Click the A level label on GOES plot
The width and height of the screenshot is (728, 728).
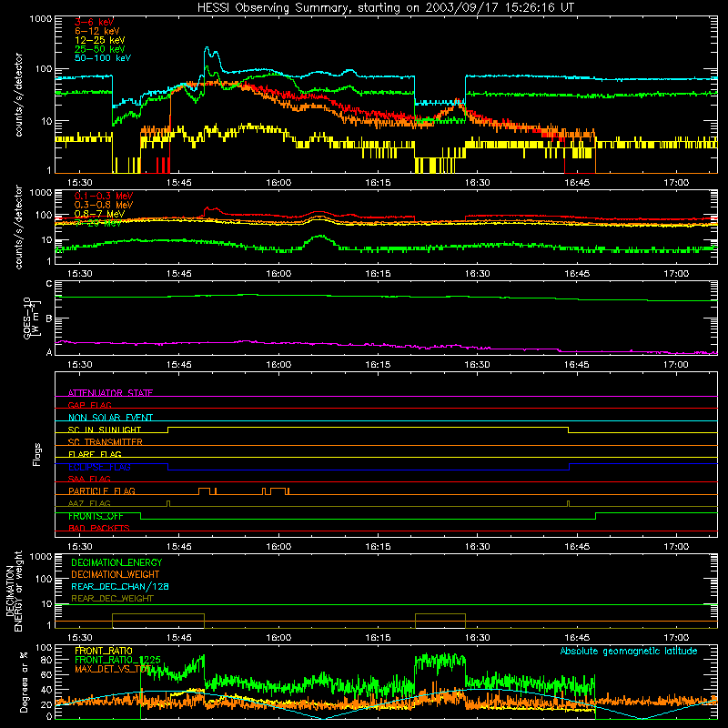[x=49, y=352]
